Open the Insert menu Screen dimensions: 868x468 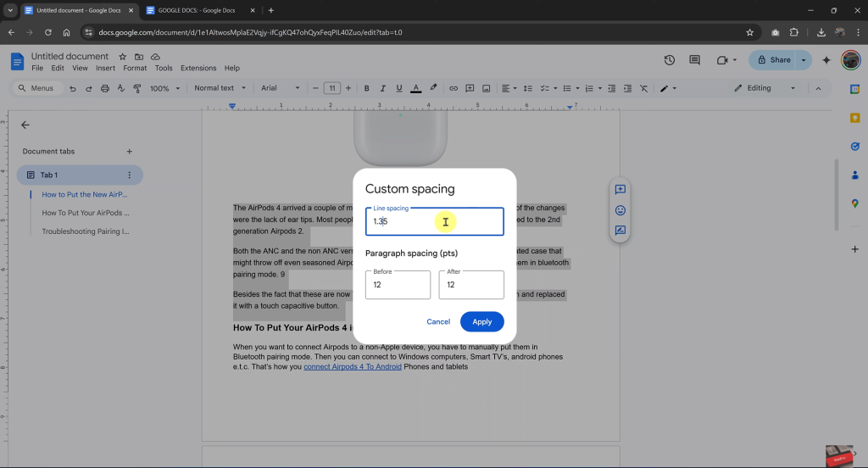click(x=105, y=68)
